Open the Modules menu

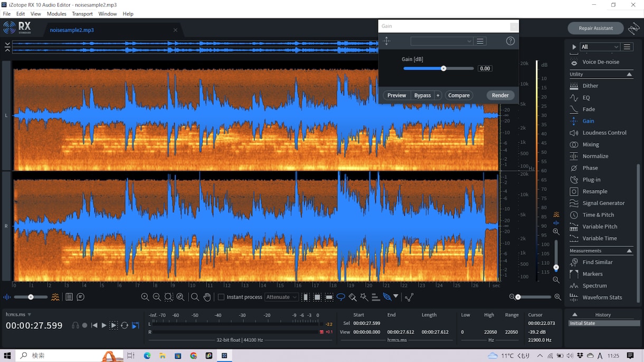tap(56, 14)
